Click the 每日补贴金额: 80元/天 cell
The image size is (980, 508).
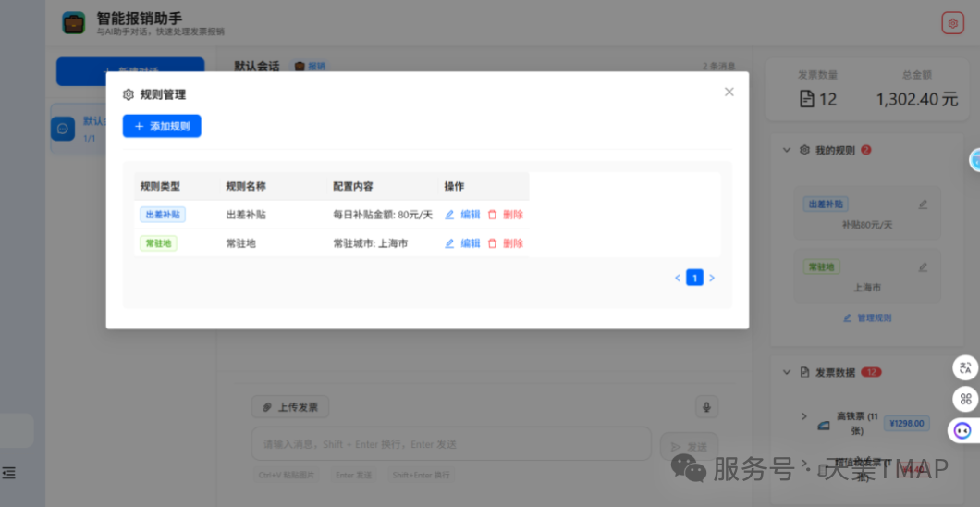(x=383, y=215)
